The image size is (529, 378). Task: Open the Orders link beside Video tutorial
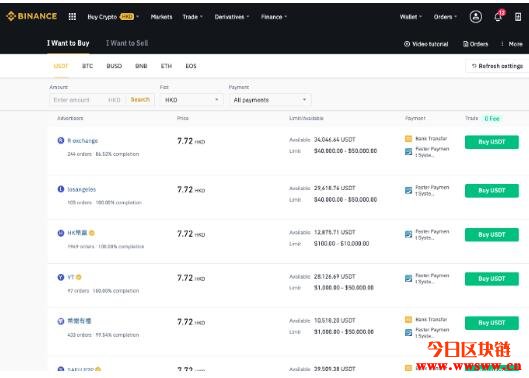click(475, 44)
